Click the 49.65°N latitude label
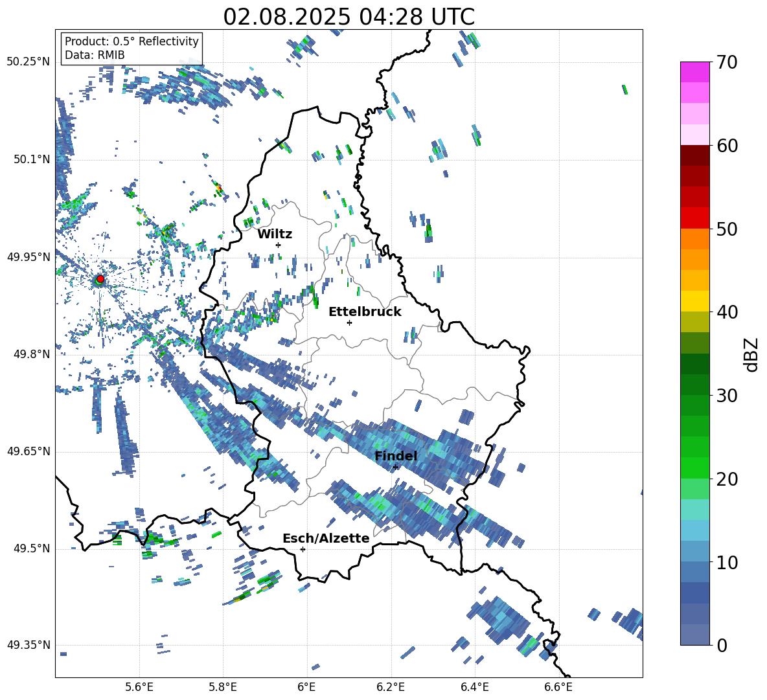Image resolution: width=767 pixels, height=700 pixels. click(x=29, y=451)
